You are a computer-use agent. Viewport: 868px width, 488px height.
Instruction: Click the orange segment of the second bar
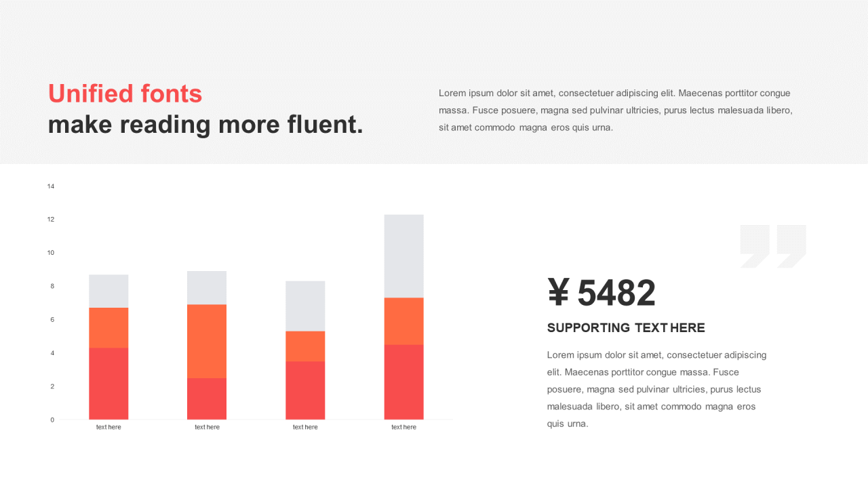click(207, 341)
